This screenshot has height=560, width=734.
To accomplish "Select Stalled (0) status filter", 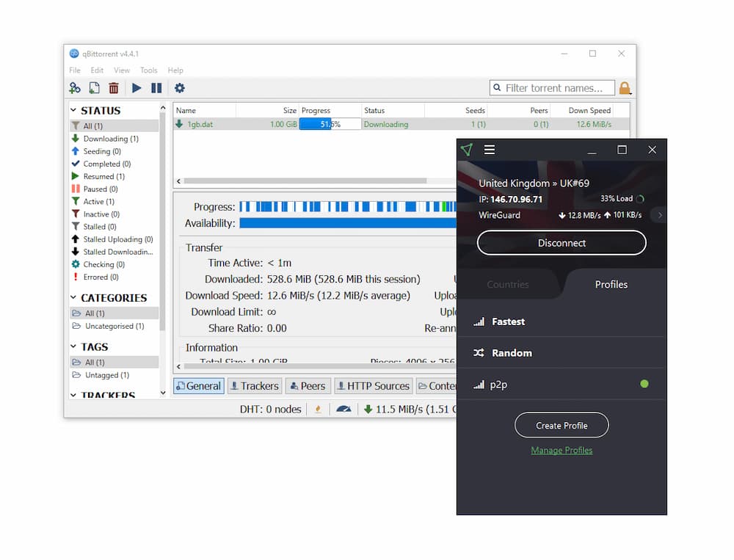I will [115, 227].
